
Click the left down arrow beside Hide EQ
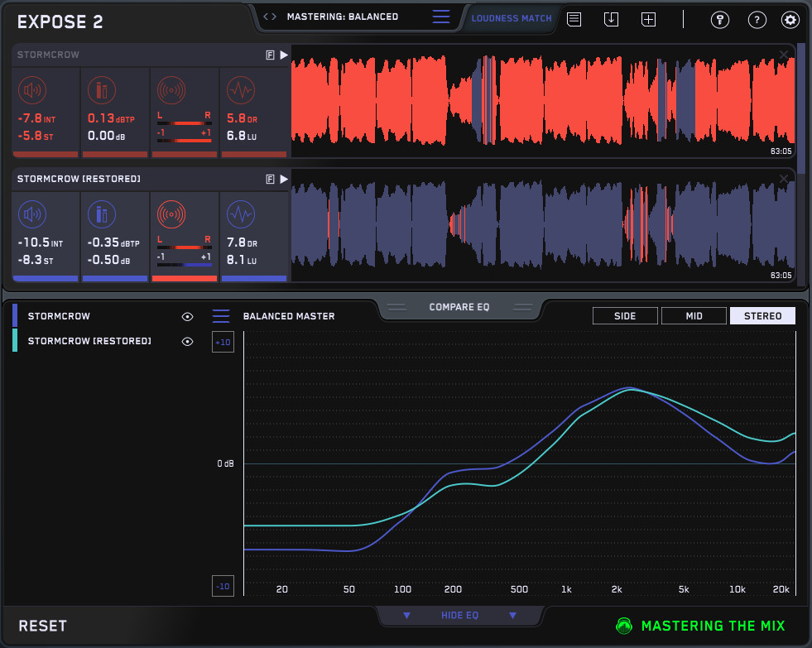pyautogui.click(x=406, y=616)
